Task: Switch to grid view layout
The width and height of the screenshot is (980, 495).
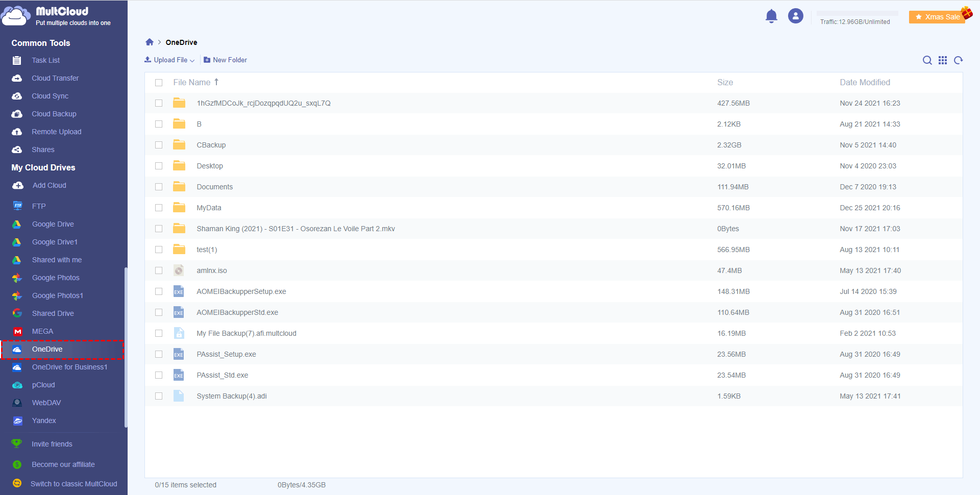Action: pyautogui.click(x=943, y=60)
